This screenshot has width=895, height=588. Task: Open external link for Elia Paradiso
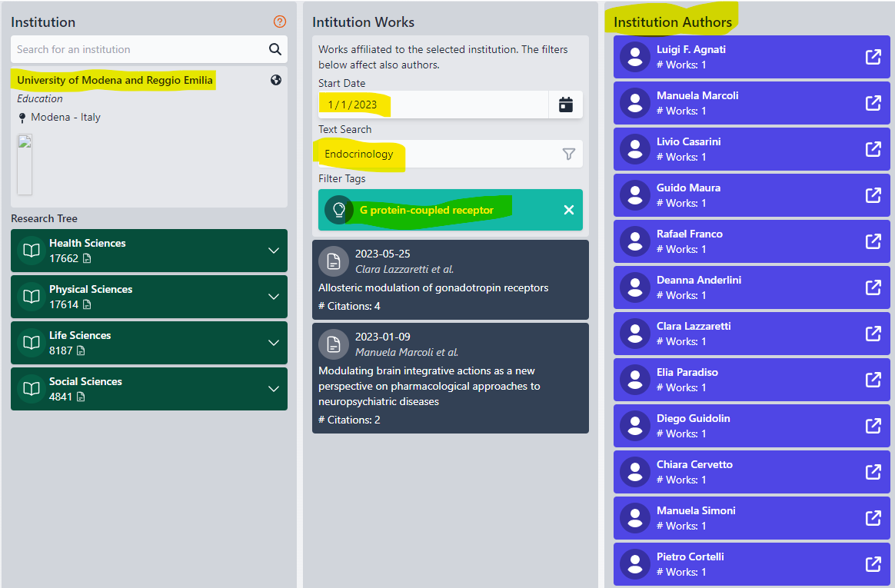click(x=873, y=380)
